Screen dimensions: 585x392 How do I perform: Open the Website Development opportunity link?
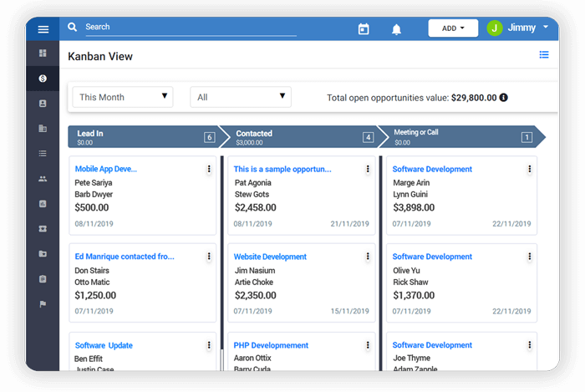pyautogui.click(x=270, y=257)
